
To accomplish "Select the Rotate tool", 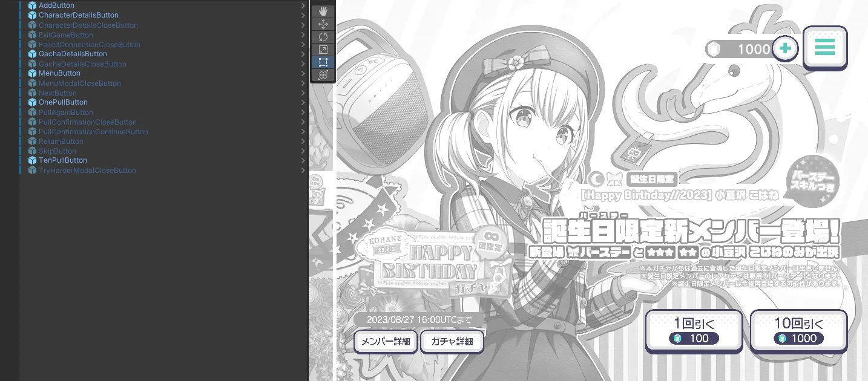I will (x=323, y=36).
